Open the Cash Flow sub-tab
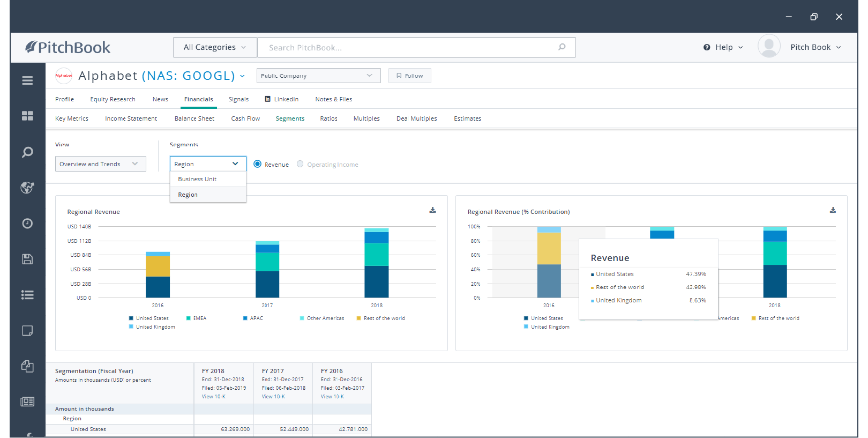Screen dimensions: 868x438 point(245,118)
